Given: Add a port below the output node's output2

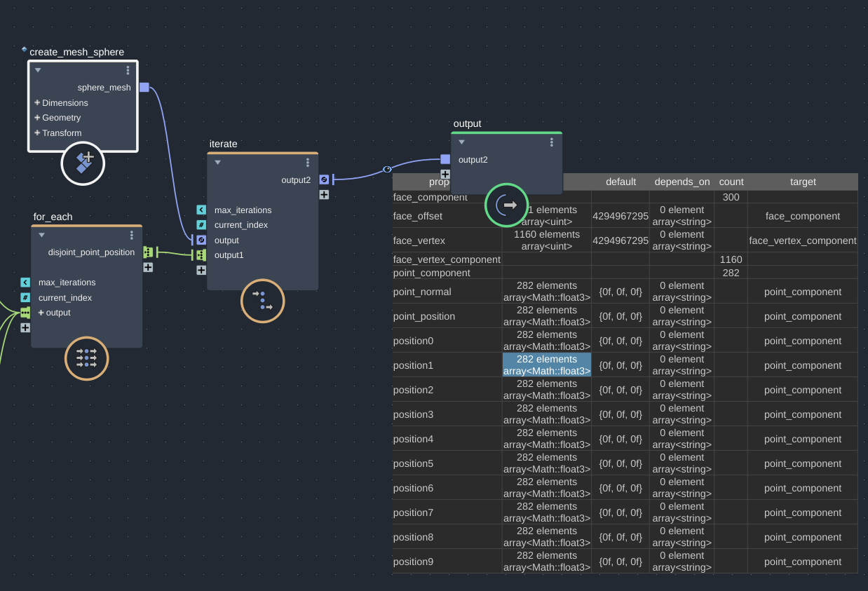Looking at the screenshot, I should tap(445, 174).
